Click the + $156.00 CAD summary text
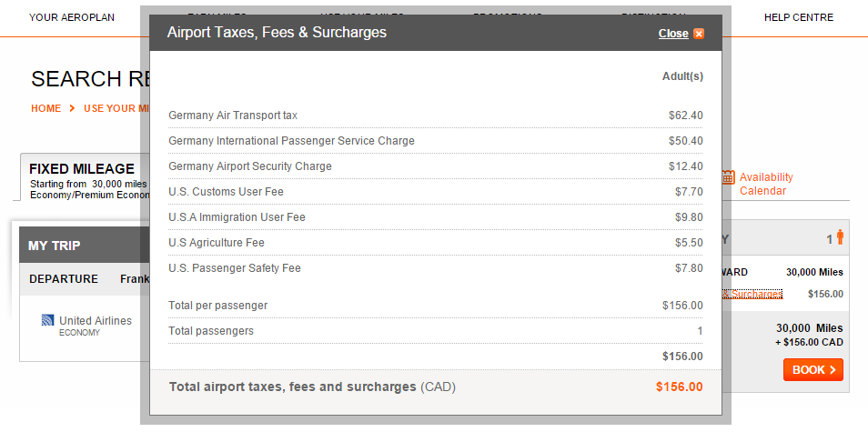The height and width of the screenshot is (432, 868). click(810, 342)
